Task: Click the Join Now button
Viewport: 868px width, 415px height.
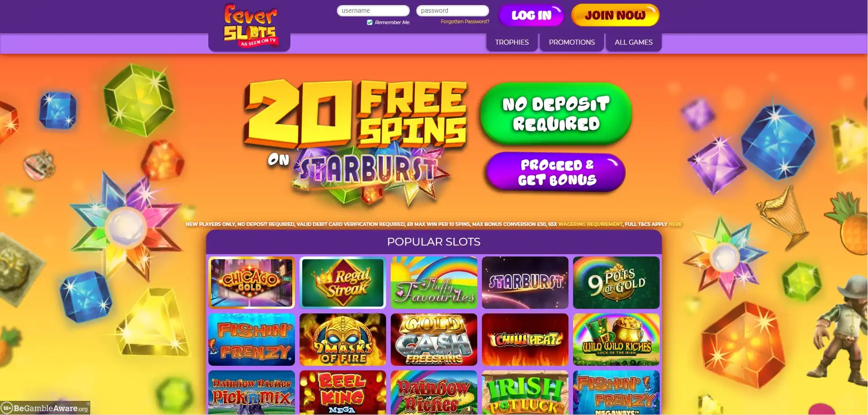Action: [615, 15]
